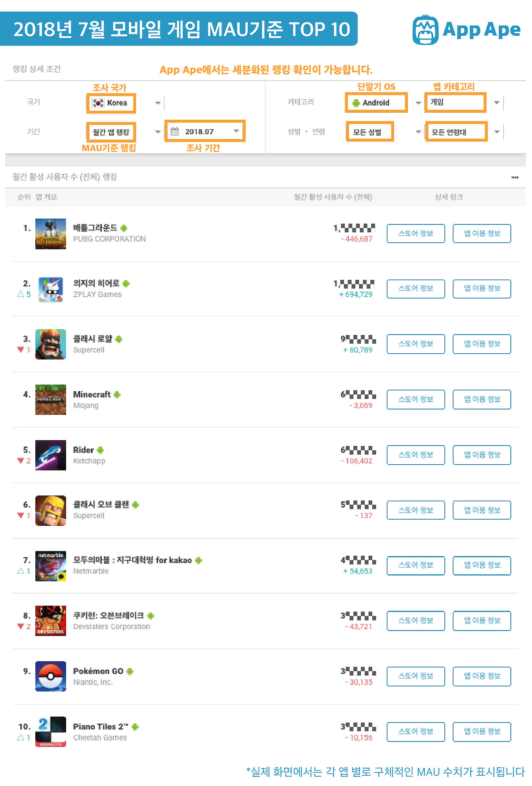The width and height of the screenshot is (532, 786).
Task: Open the calendar icon beside 2018.07
Action: [x=175, y=131]
